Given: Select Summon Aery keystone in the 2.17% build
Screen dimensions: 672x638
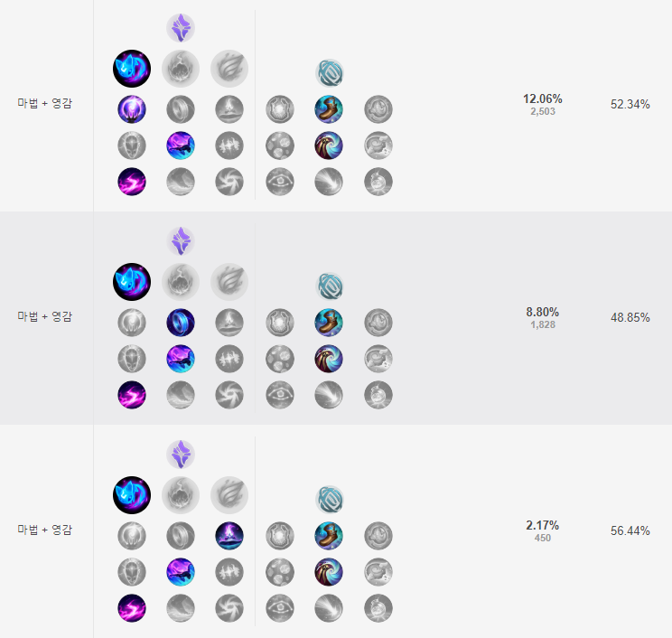Looking at the screenshot, I should (132, 493).
